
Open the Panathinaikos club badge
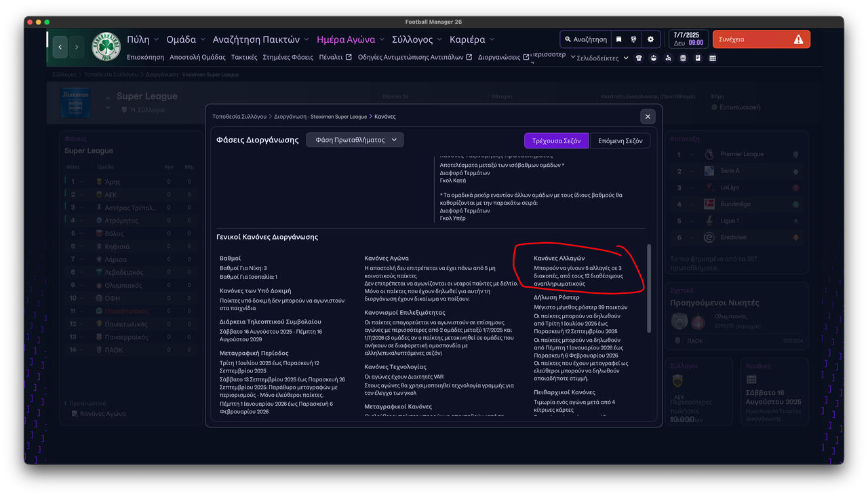(x=106, y=47)
